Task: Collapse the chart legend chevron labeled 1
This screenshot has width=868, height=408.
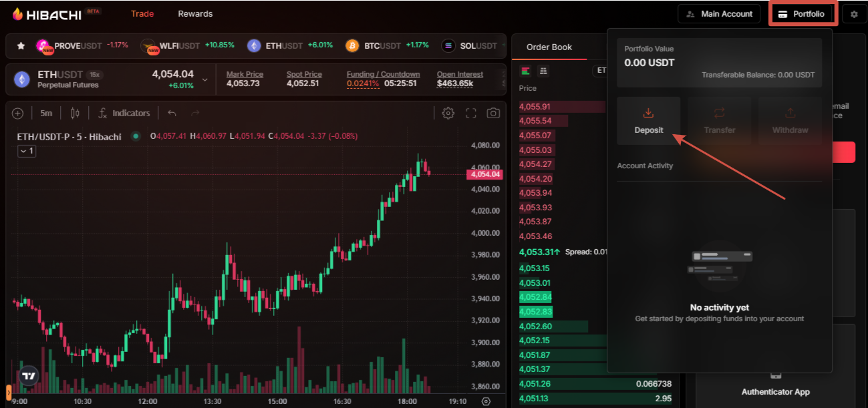Action: tap(27, 151)
